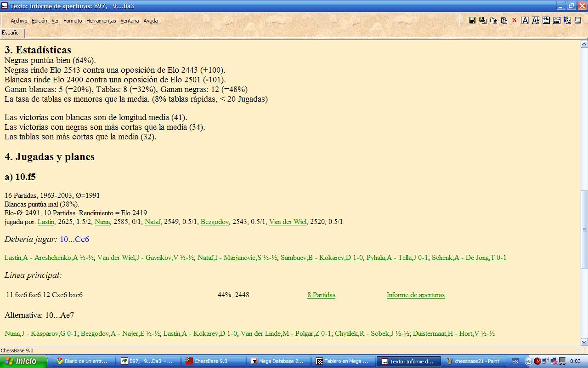Click the vertical scrollbar thumb

click(584, 230)
